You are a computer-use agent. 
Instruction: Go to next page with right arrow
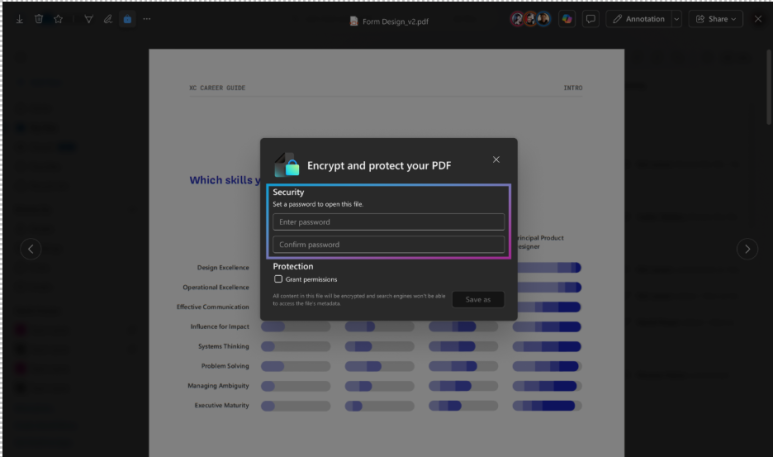pos(747,249)
